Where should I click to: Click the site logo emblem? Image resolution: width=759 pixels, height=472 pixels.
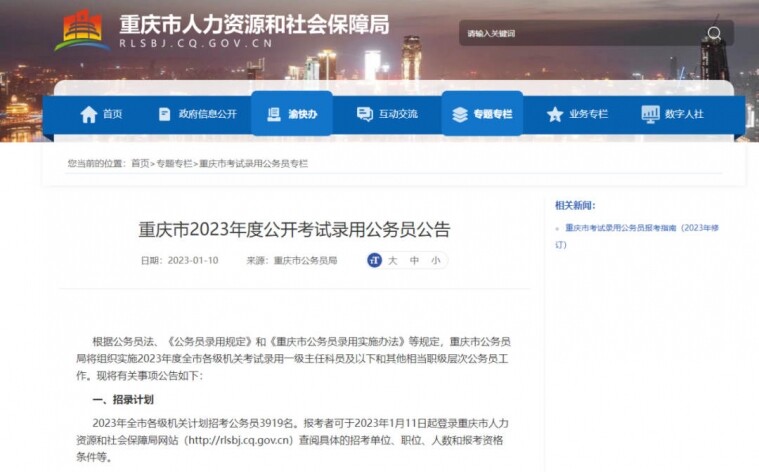(x=82, y=30)
